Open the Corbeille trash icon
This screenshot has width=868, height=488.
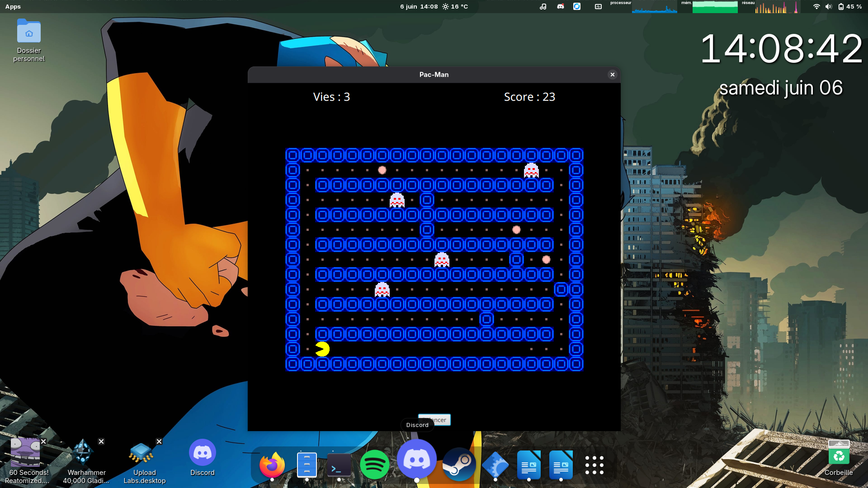[839, 457]
